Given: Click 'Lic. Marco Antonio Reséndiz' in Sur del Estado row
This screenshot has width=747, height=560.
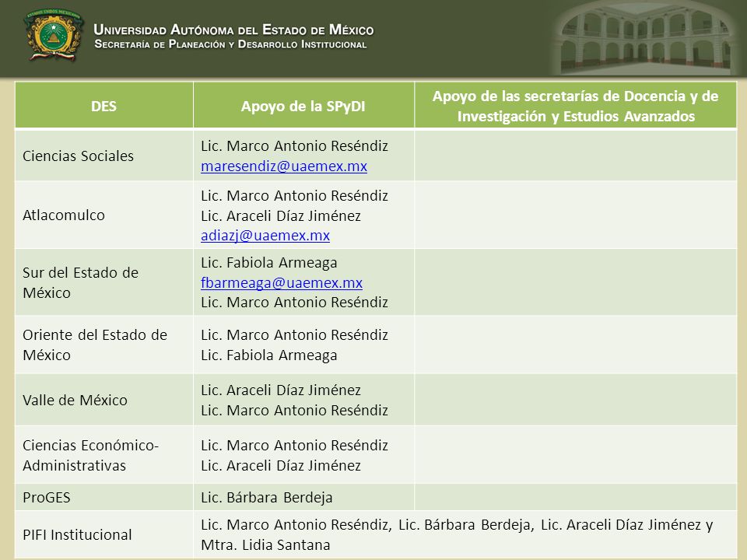Looking at the screenshot, I should 294,303.
